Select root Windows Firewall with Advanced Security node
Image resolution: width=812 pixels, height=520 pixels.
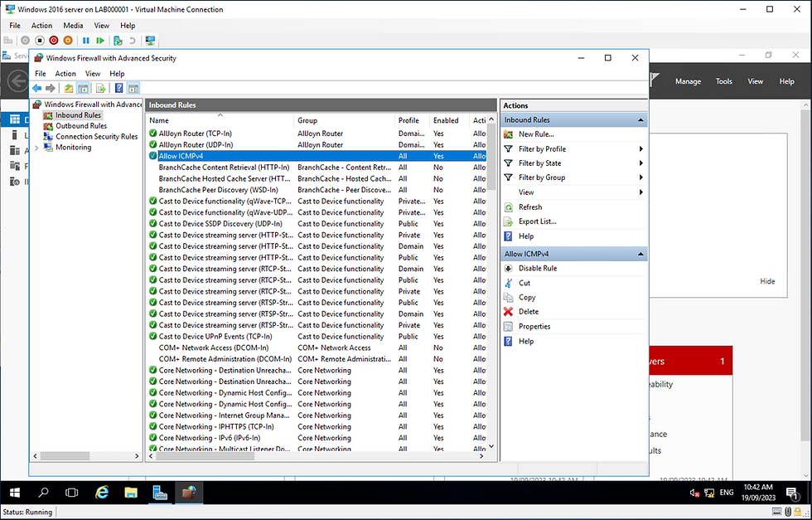(93, 104)
